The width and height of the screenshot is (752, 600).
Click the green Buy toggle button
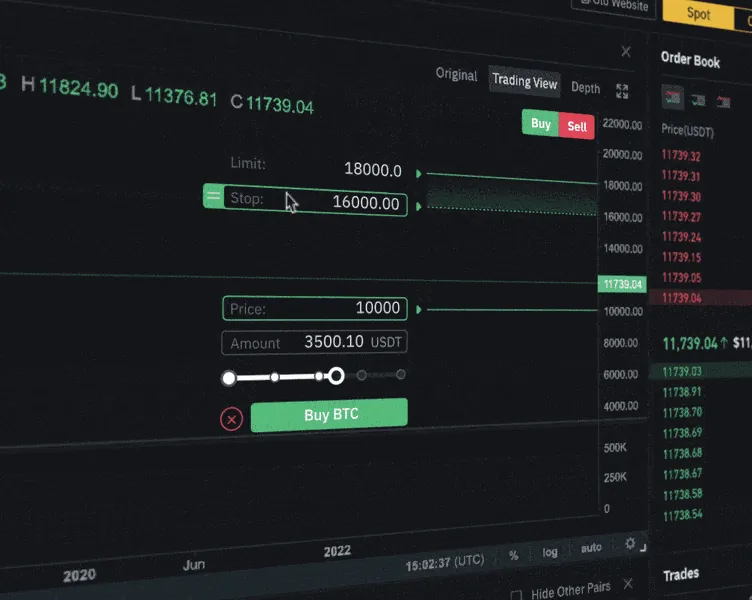pos(540,124)
